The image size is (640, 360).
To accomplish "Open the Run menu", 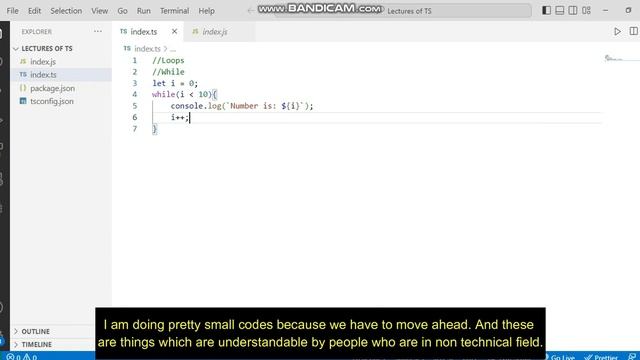I will coord(143,11).
